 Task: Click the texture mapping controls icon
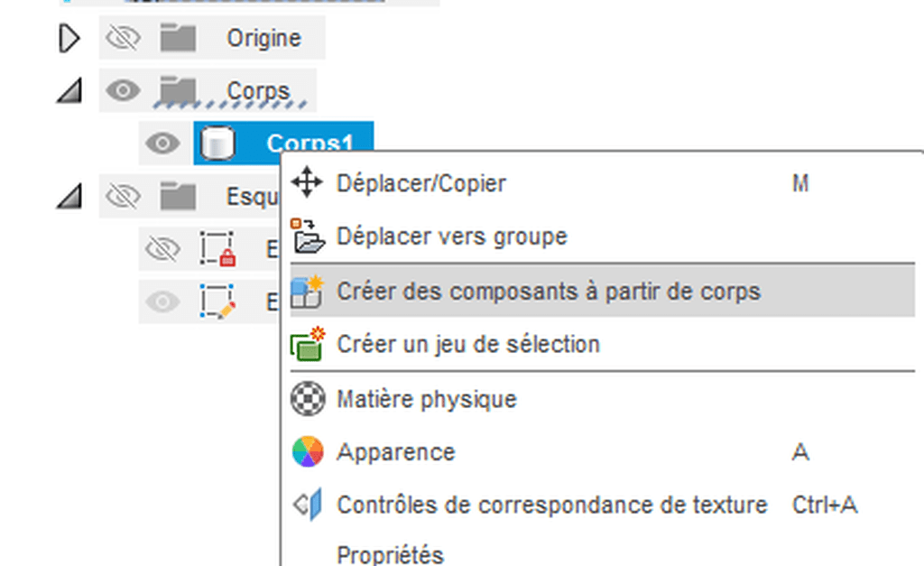309,504
